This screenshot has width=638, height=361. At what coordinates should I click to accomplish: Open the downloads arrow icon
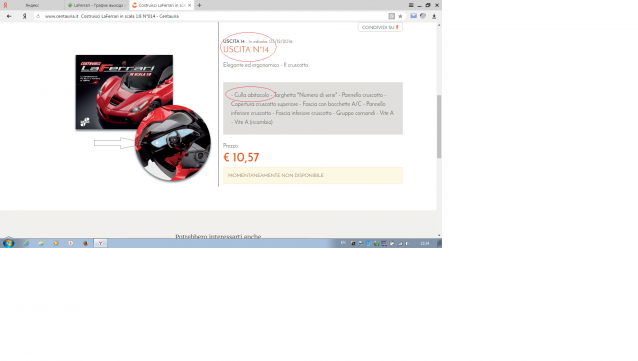[434, 16]
